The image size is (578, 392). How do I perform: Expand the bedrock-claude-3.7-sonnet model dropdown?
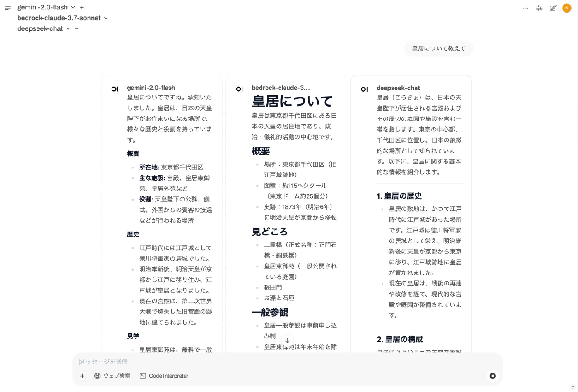(106, 18)
